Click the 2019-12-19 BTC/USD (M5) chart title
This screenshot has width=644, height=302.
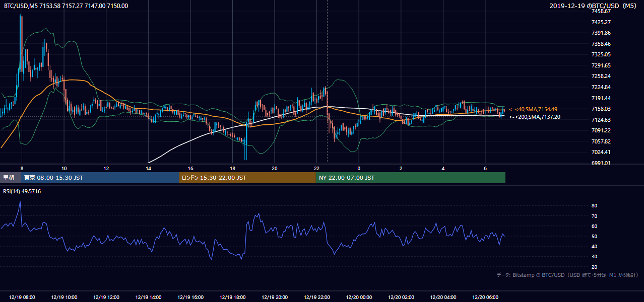click(594, 6)
